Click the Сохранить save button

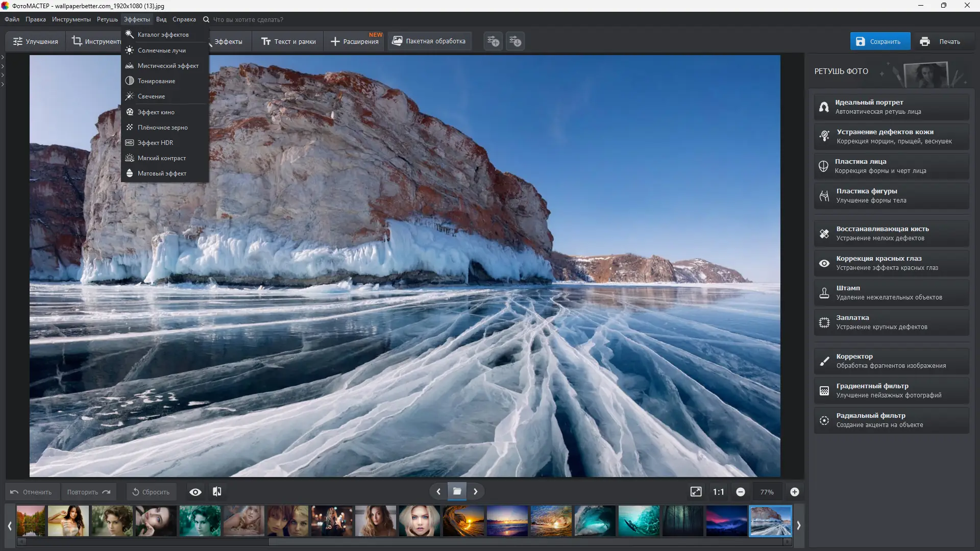coord(879,41)
